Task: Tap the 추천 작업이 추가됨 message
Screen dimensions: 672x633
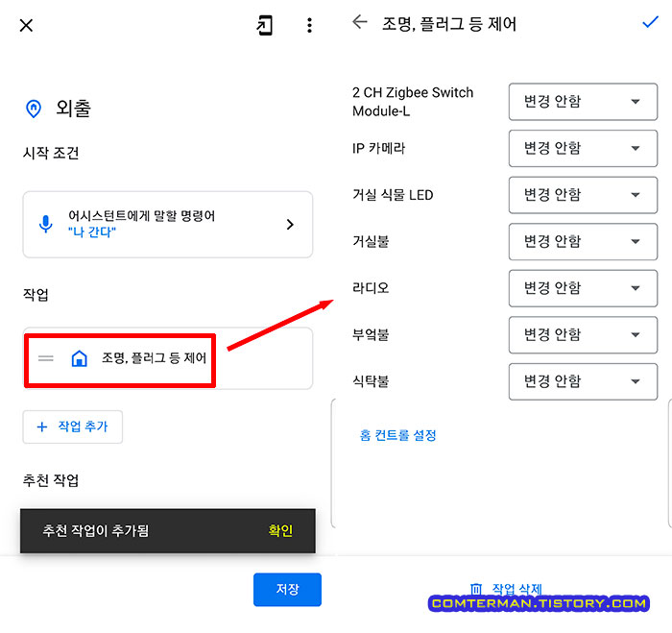Action: (x=96, y=530)
